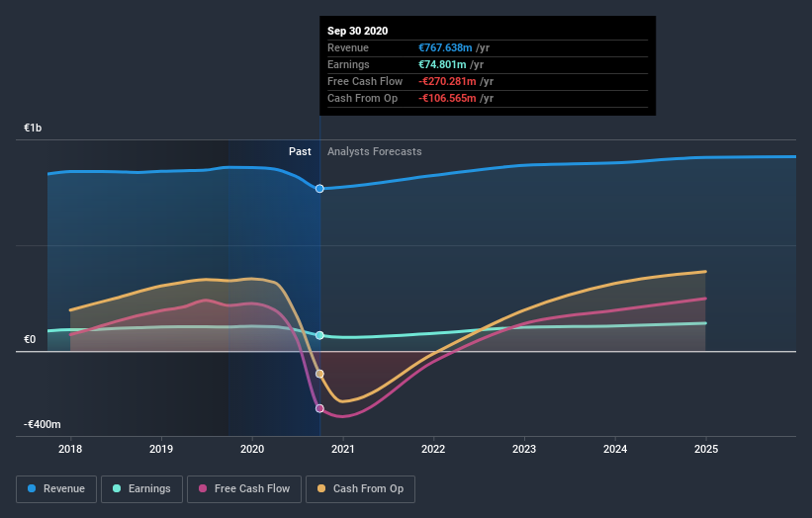Click the Cash From Op orange data point

pyautogui.click(x=319, y=374)
